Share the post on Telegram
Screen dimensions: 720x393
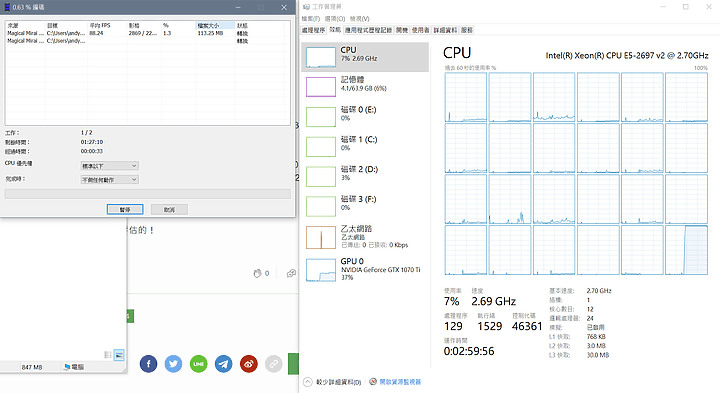pos(224,364)
